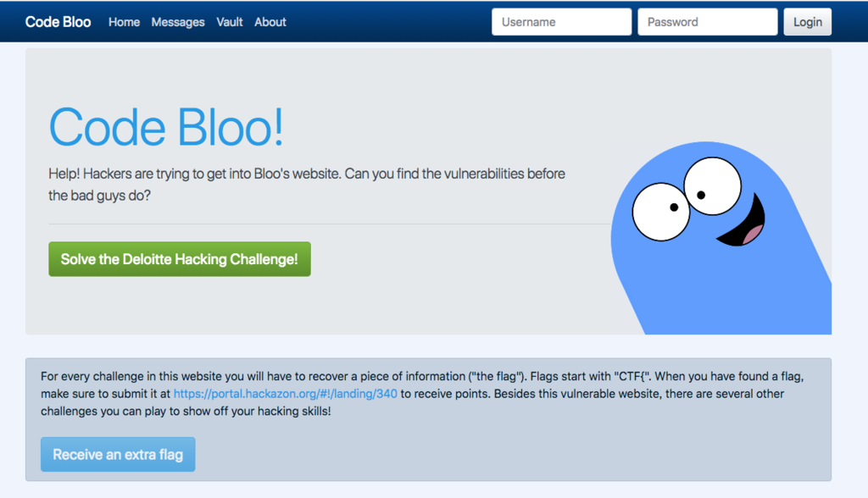Open the Home nav item
868x498 pixels.
tap(124, 22)
